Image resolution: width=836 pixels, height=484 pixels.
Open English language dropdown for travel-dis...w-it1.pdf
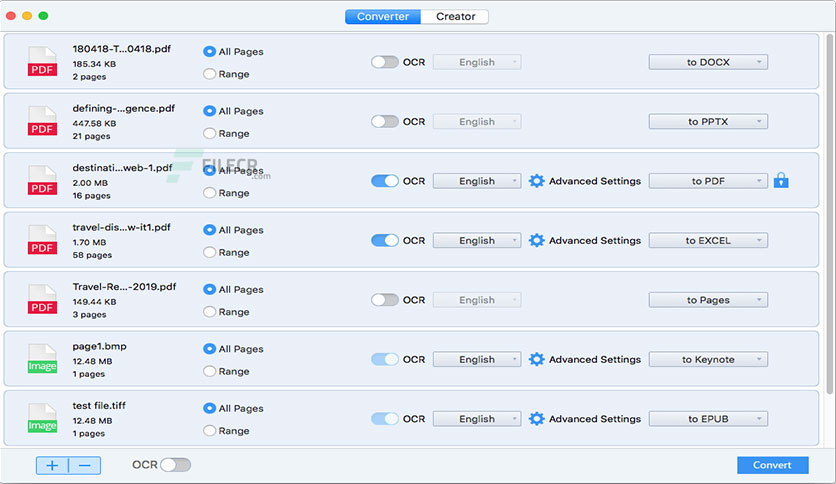coord(477,240)
